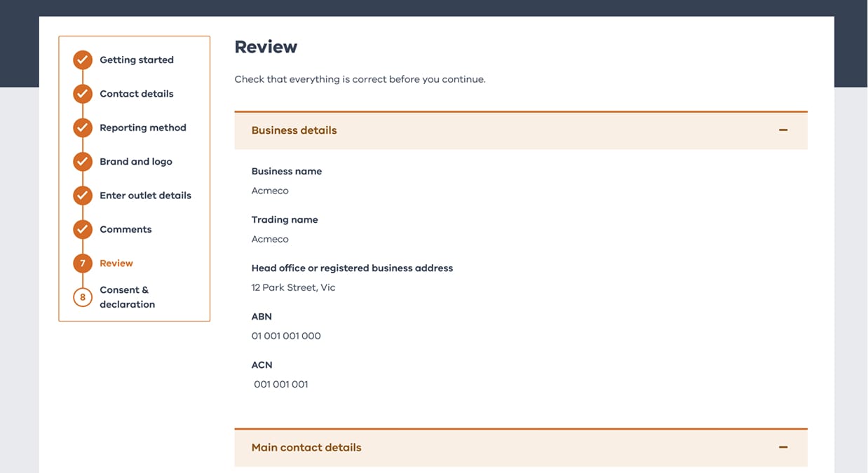Click the Main contact details header title
This screenshot has height=473, width=868.
click(306, 448)
